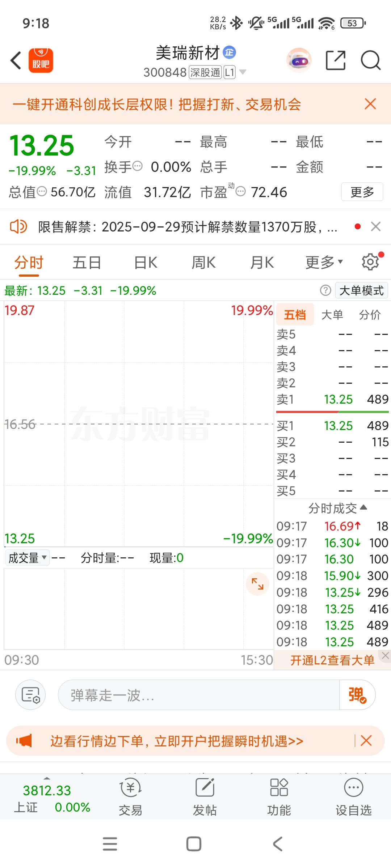Switch to the 分价 tab
The height and width of the screenshot is (868, 391).
point(370,315)
